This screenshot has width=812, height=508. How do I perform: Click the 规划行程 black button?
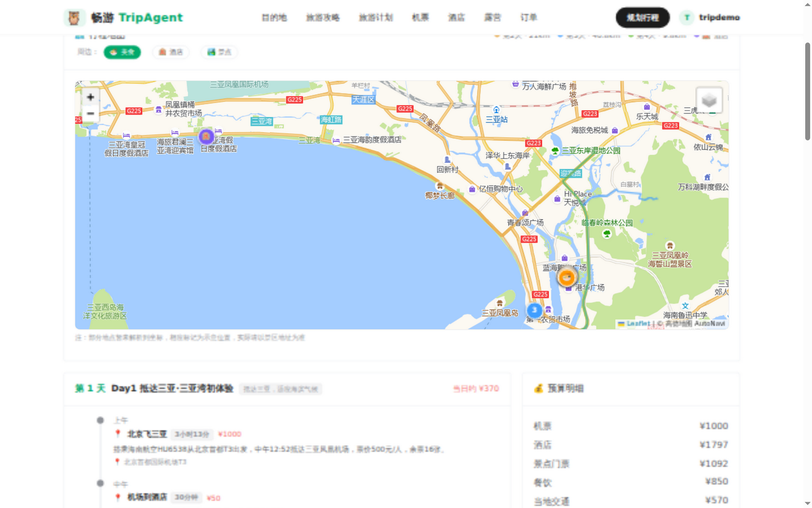[643, 17]
